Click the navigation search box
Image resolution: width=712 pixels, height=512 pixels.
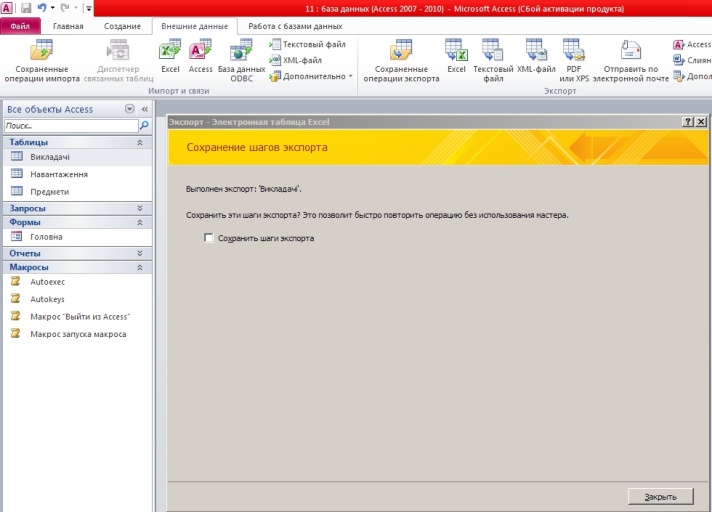coord(71,126)
